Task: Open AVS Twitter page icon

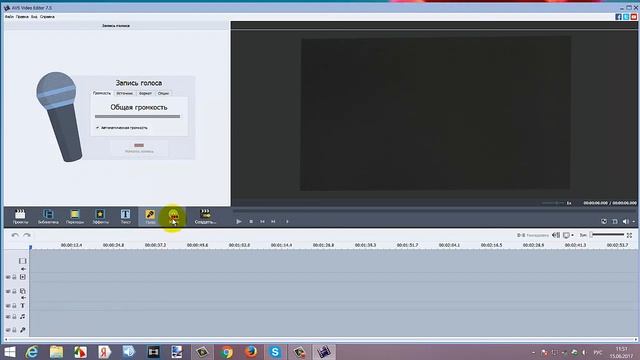Action: 626,17
